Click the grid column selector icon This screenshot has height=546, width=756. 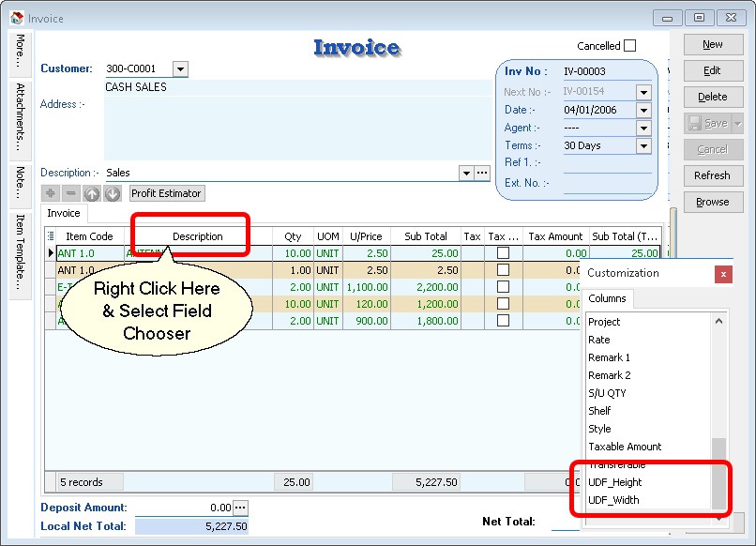tap(51, 236)
